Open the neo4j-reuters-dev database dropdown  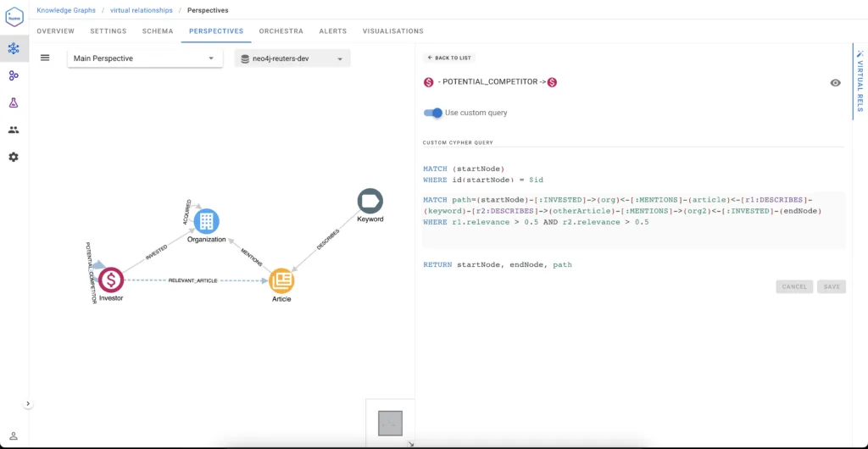click(292, 58)
